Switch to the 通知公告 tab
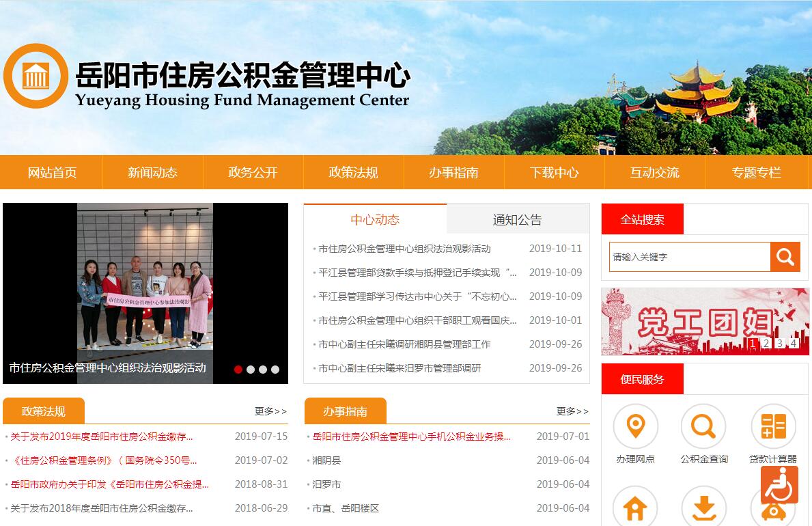The image size is (812, 526). tap(517, 220)
